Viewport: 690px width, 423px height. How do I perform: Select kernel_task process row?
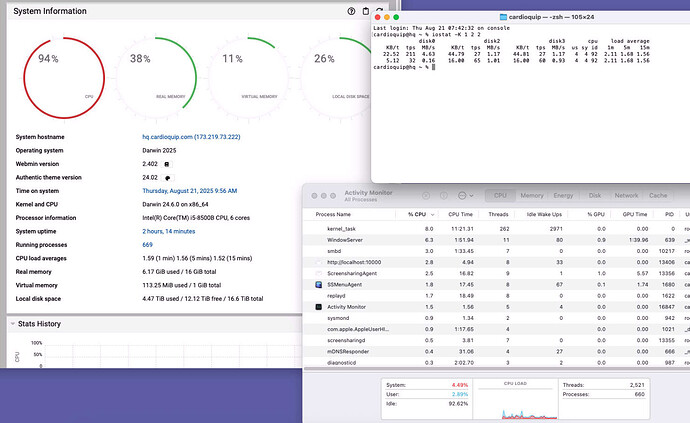[496, 229]
